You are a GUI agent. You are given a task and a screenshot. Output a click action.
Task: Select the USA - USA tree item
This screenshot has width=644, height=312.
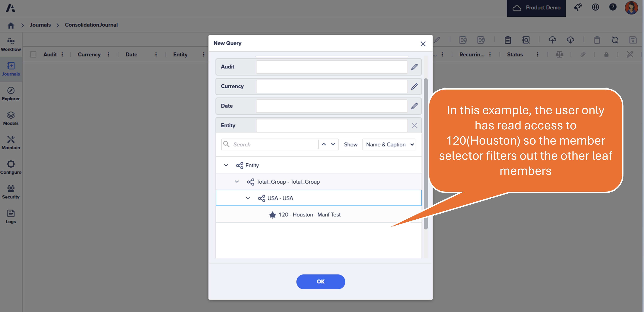tap(318, 198)
